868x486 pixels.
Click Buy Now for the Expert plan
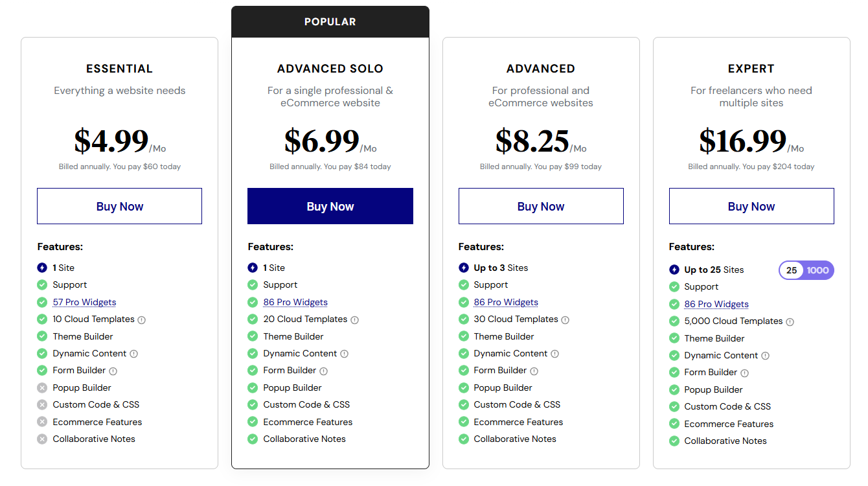tap(751, 206)
